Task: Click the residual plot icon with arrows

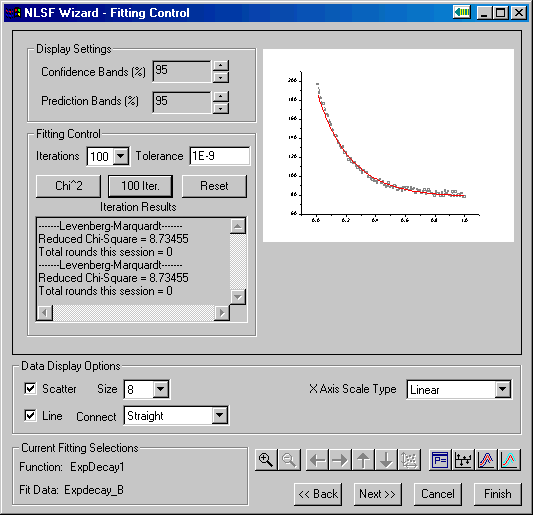Action: tap(463, 460)
